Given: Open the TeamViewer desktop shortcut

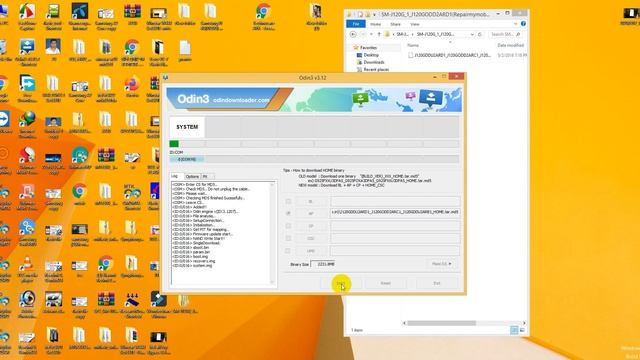Looking at the screenshot, I should pyautogui.click(x=5, y=120).
